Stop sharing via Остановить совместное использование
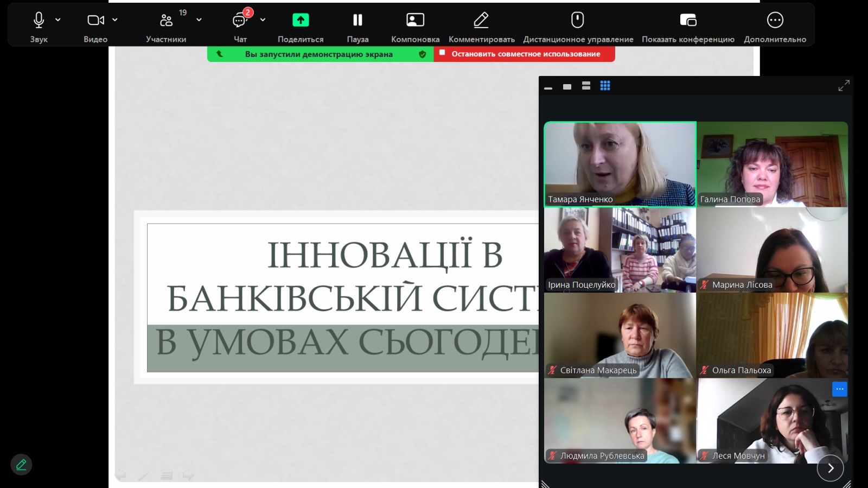 pyautogui.click(x=525, y=54)
